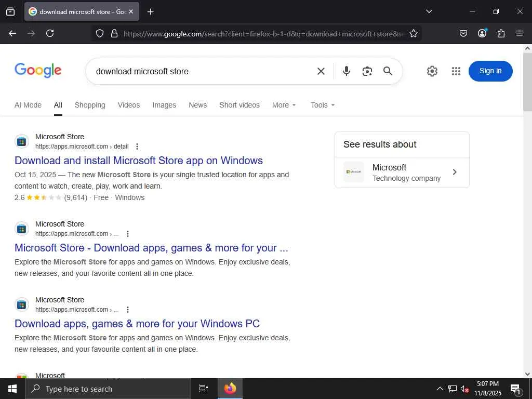Click the network status tray icon

pyautogui.click(x=453, y=389)
